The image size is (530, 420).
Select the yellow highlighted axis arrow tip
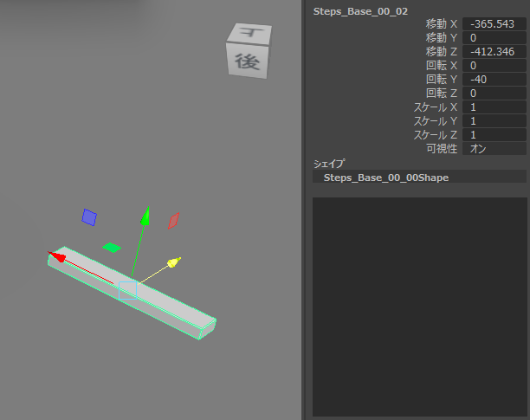tap(174, 262)
